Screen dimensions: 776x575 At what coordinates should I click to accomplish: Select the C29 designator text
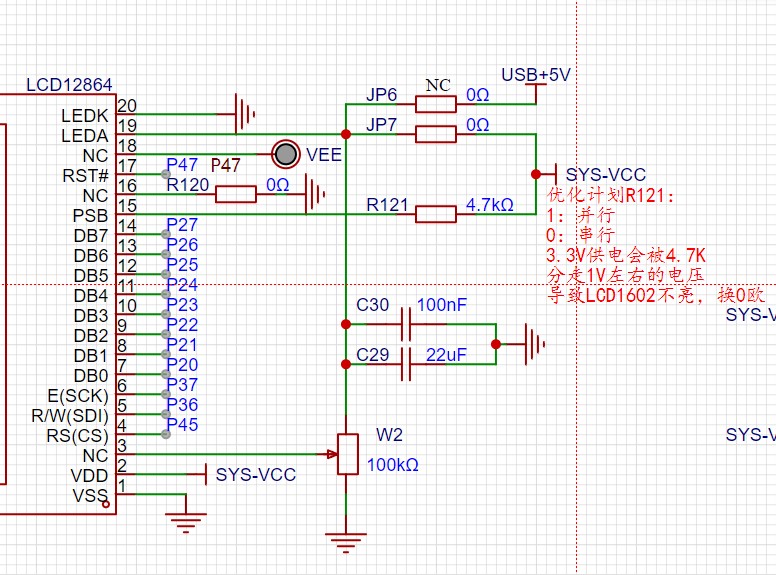pos(373,355)
